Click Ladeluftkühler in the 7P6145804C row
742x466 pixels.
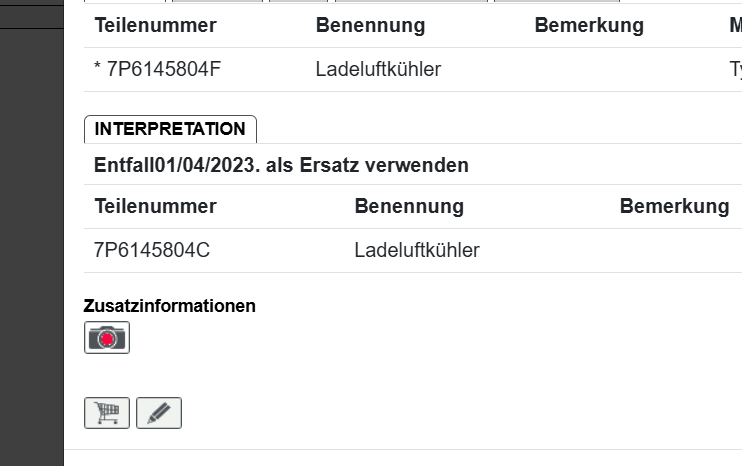tap(417, 250)
